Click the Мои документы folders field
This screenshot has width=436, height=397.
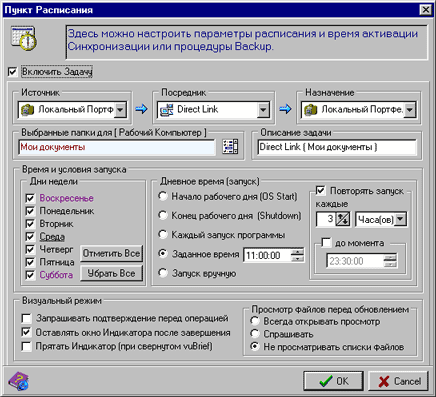(x=117, y=147)
